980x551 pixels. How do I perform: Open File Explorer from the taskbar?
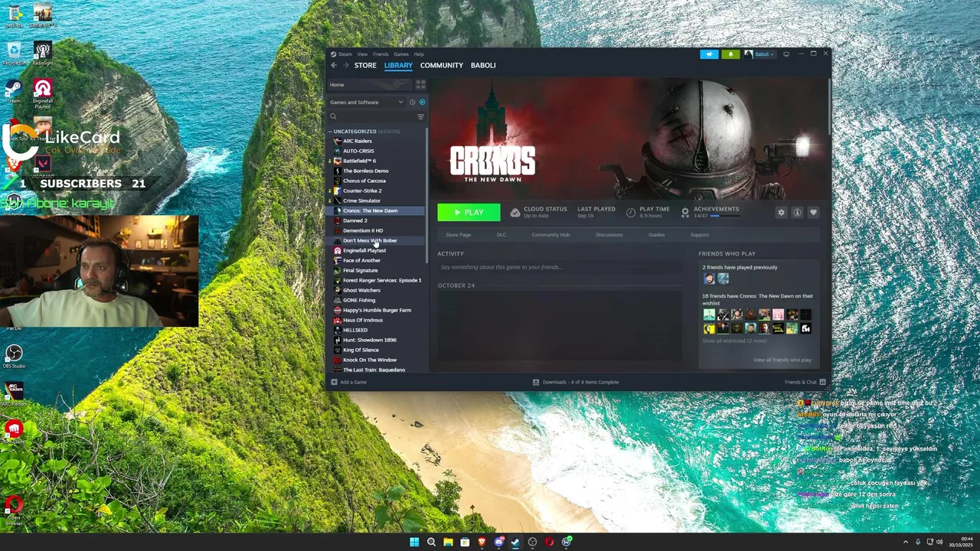448,542
